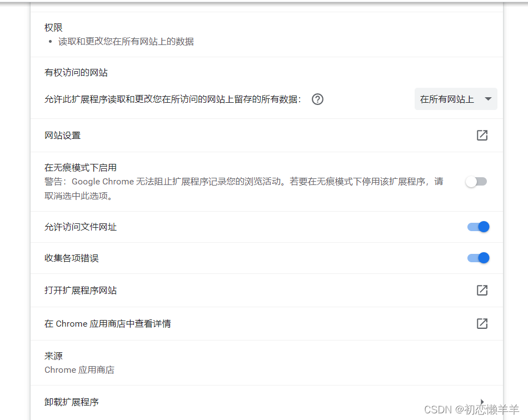Change site access permission dropdown

click(456, 99)
